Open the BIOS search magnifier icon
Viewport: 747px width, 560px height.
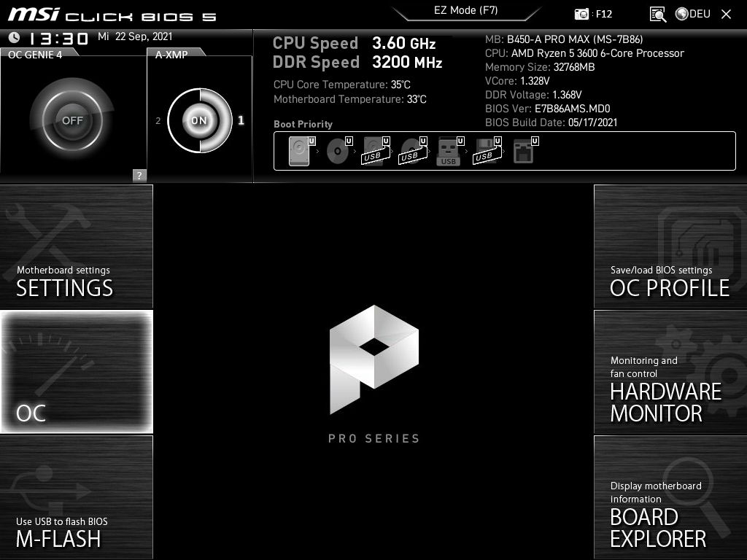(x=657, y=15)
